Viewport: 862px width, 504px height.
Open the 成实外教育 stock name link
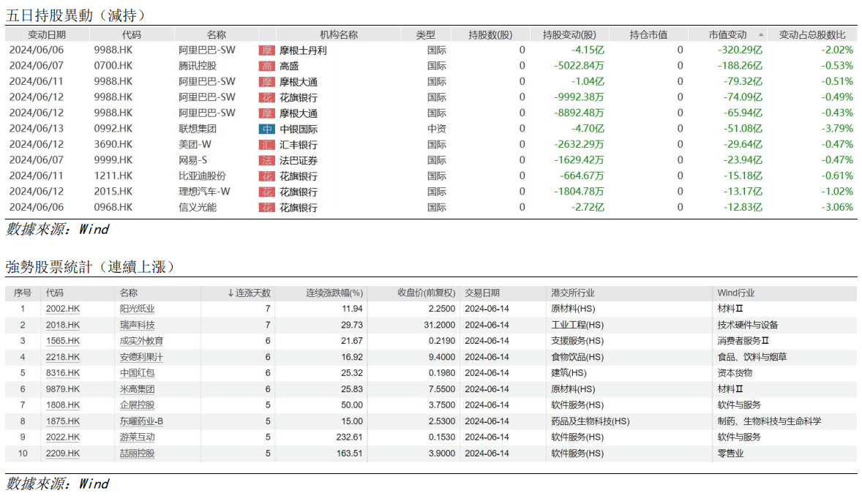point(142,341)
